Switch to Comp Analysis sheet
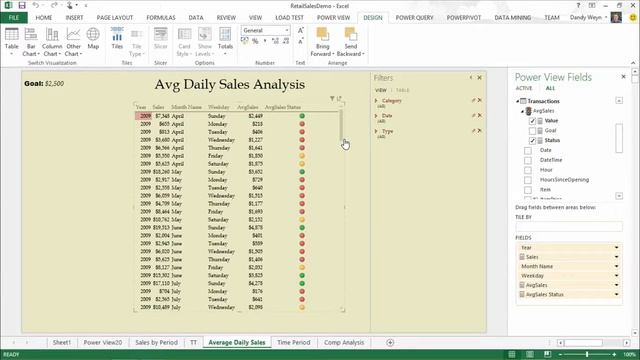This screenshot has width=640, height=360. pos(344,342)
